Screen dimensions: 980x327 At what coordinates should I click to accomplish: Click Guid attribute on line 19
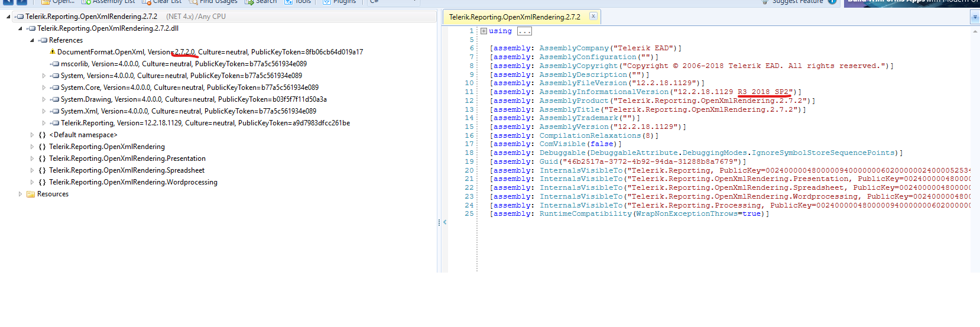coord(549,161)
